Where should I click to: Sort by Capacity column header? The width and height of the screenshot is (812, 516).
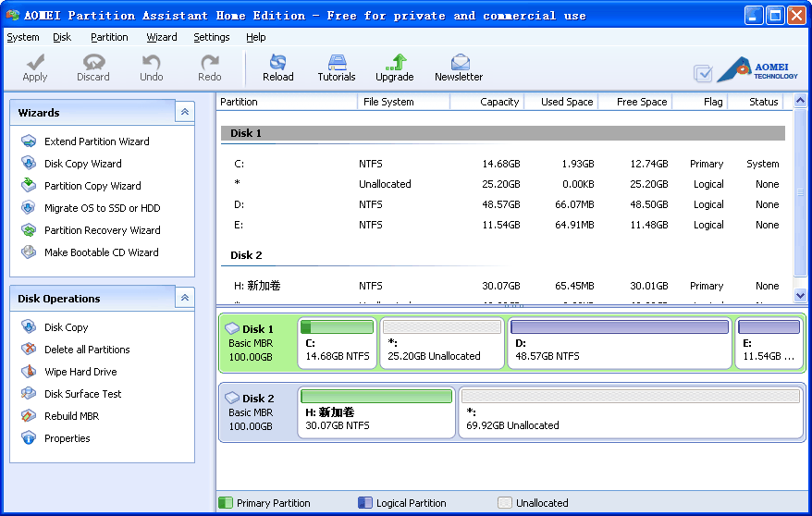click(486, 102)
